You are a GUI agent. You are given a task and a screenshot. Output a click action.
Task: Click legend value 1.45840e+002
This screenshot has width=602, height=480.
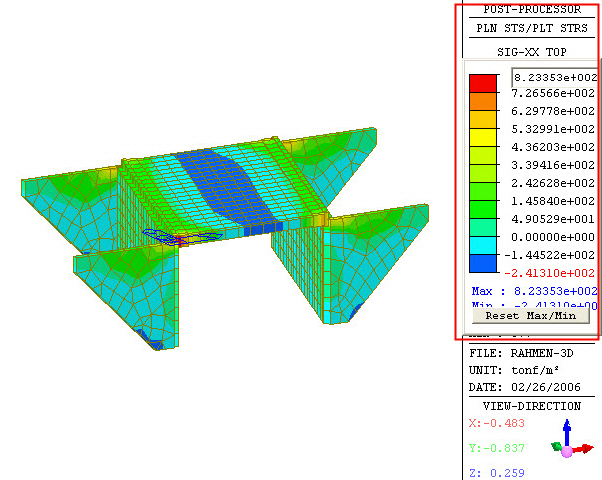tap(553, 201)
